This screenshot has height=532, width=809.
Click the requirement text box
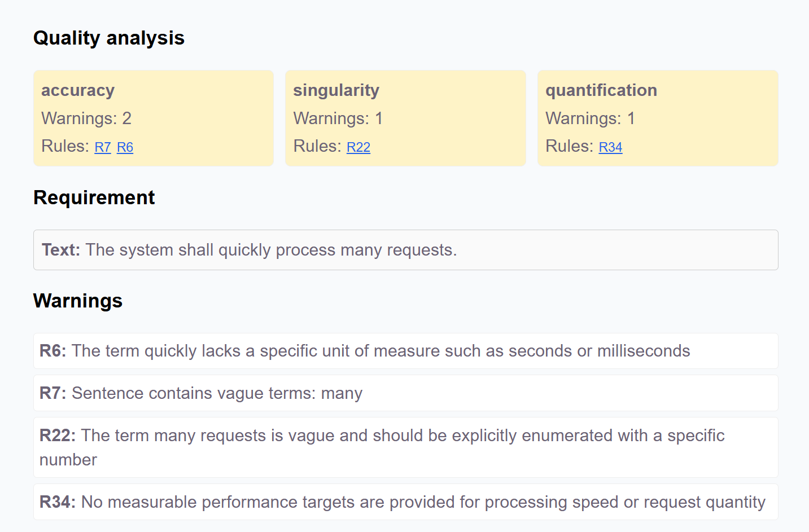(405, 250)
